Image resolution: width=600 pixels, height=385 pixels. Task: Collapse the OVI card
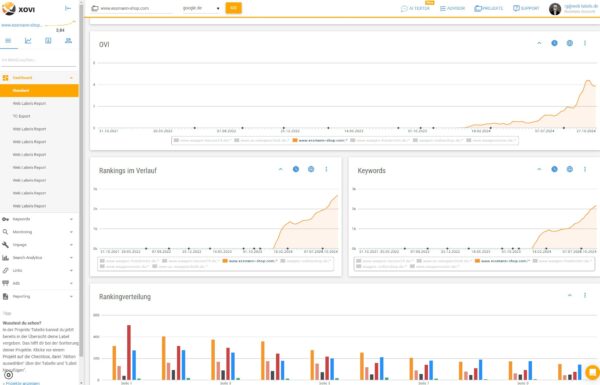tap(539, 43)
